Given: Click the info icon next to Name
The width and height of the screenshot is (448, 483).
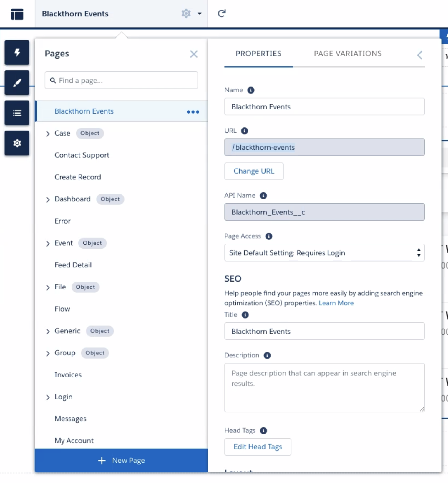Looking at the screenshot, I should click(x=251, y=90).
